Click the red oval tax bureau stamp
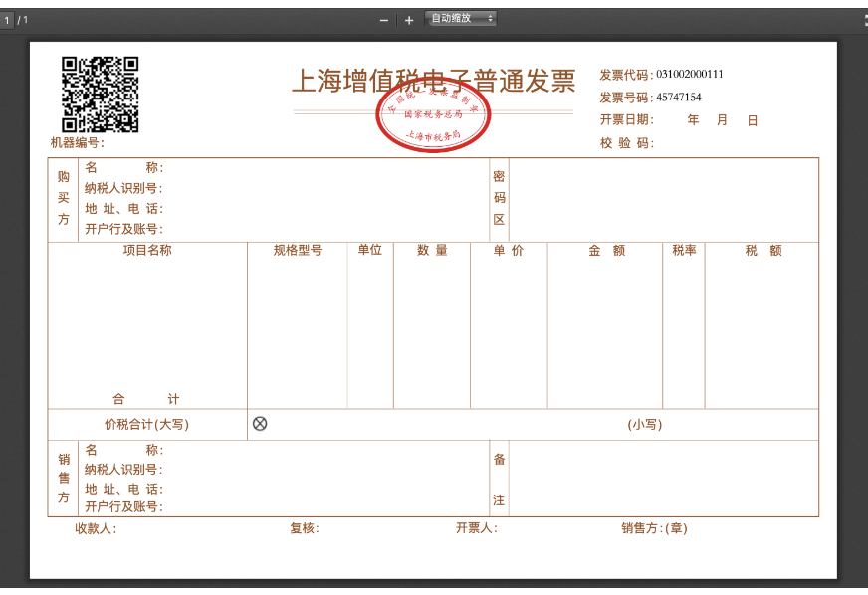868x595 pixels. [433, 116]
